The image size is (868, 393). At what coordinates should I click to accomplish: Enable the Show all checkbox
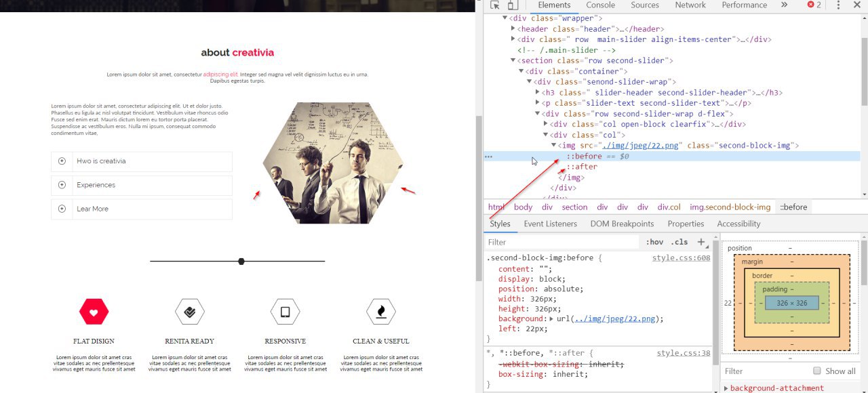click(x=817, y=371)
